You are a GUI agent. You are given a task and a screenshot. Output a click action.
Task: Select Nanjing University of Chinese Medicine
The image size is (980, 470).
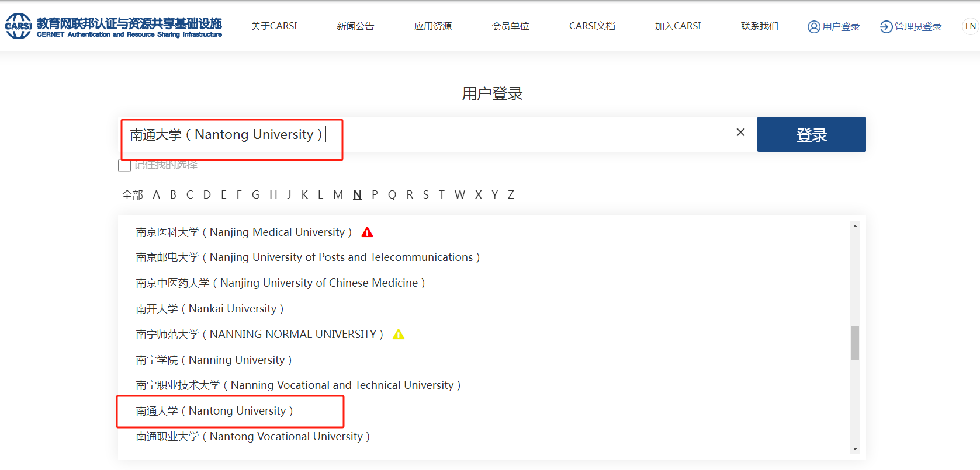tap(281, 283)
